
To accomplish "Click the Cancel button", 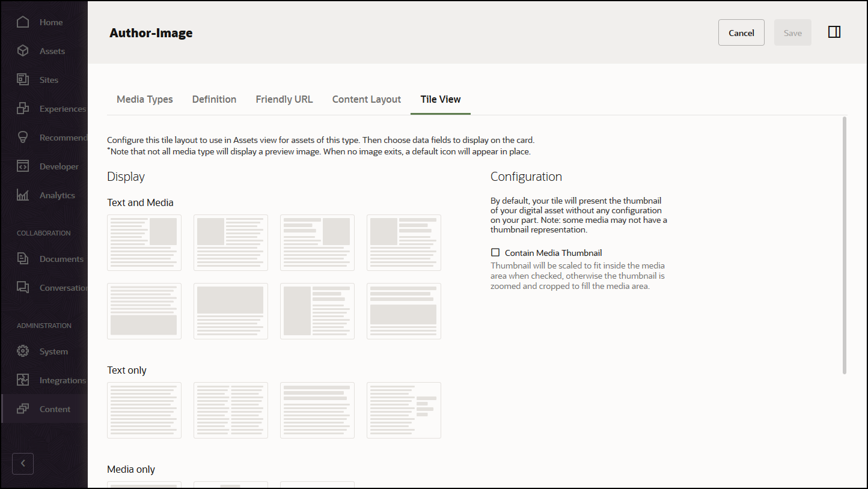I will coord(741,32).
